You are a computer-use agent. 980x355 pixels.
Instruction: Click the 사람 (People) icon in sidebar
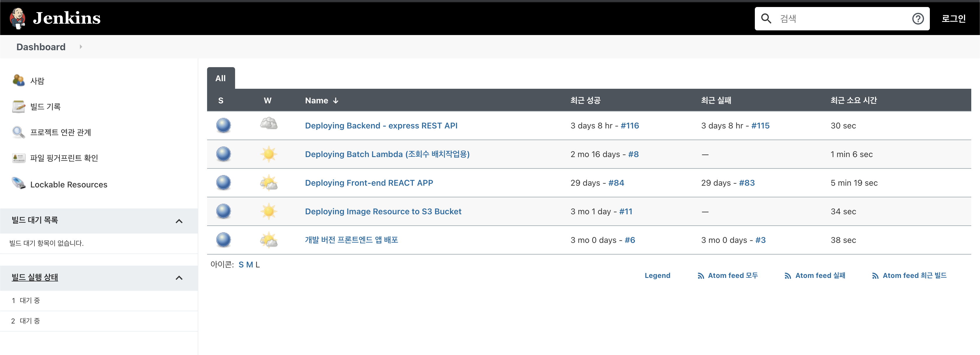(x=18, y=80)
